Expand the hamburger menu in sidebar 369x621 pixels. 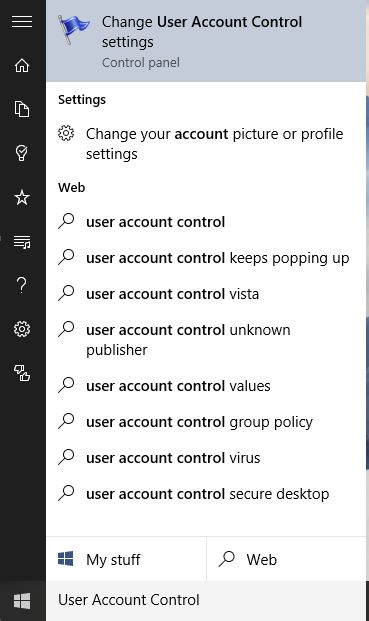[x=22, y=21]
